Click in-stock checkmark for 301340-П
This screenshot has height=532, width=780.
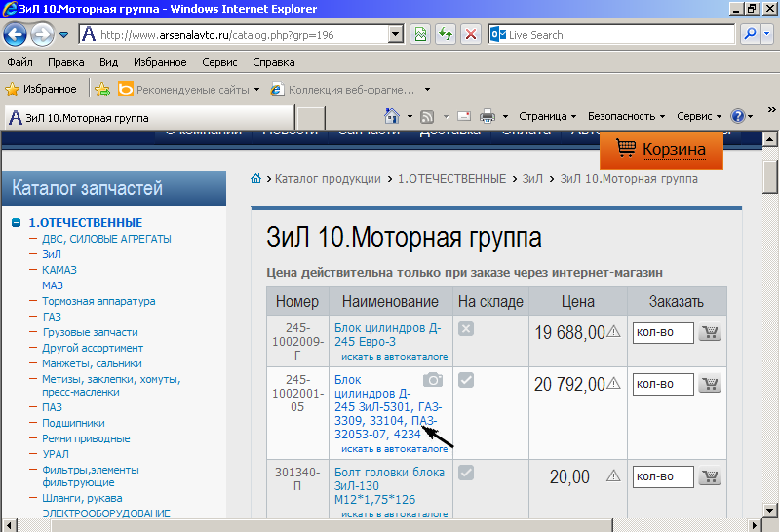466,473
